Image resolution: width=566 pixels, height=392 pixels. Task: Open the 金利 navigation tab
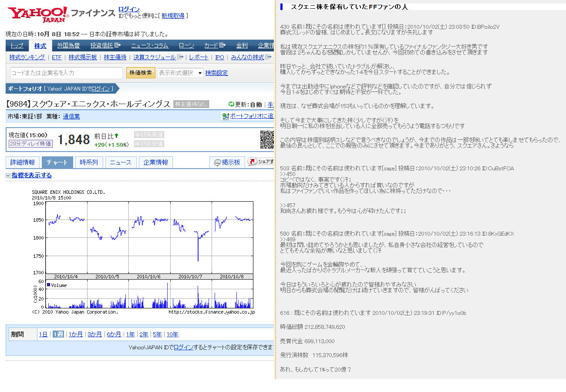[242, 45]
